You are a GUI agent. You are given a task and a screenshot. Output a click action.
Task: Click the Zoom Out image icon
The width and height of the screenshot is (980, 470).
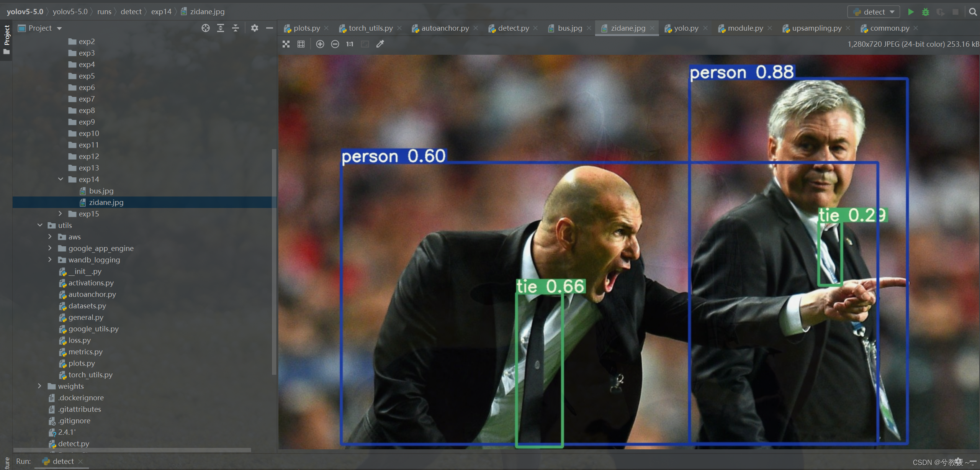(335, 44)
